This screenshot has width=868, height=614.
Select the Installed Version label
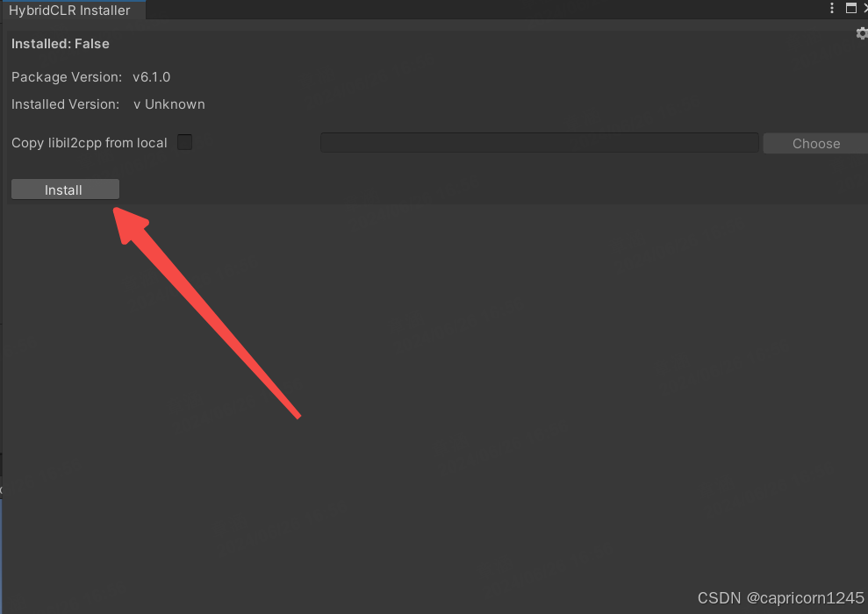point(65,104)
